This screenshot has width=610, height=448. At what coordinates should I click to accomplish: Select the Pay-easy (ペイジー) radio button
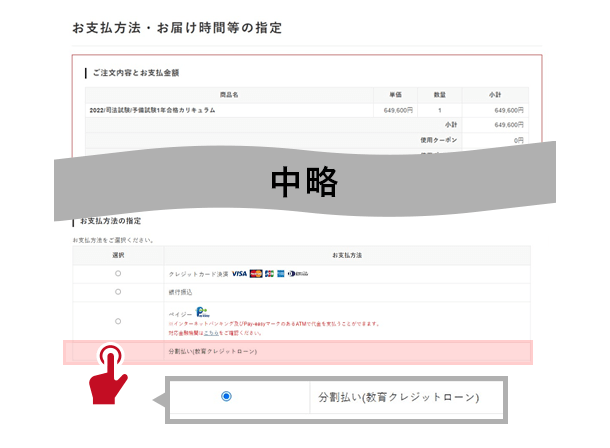(x=118, y=321)
